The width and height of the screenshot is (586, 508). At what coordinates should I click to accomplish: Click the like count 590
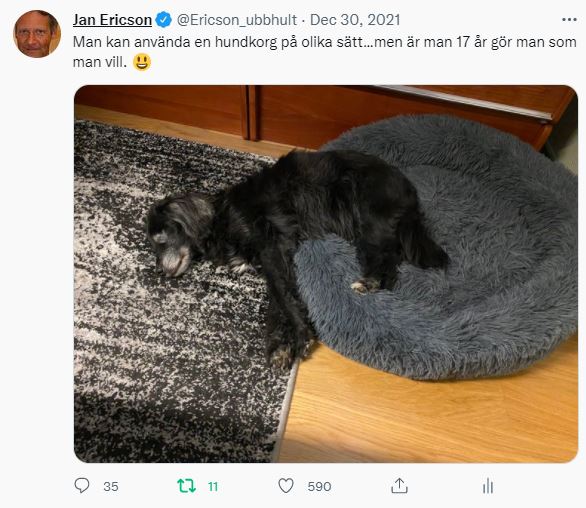click(x=319, y=486)
